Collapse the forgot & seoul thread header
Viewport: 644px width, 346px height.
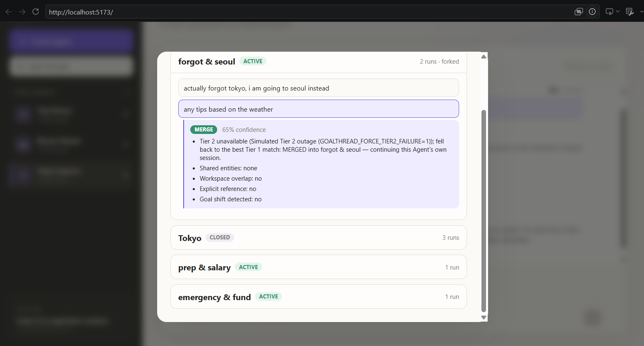[x=318, y=62]
